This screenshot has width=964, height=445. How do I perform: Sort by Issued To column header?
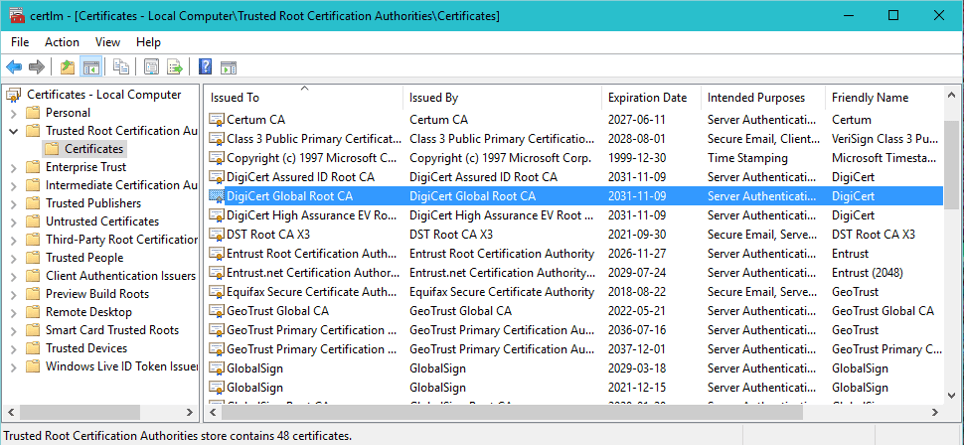coord(304,98)
